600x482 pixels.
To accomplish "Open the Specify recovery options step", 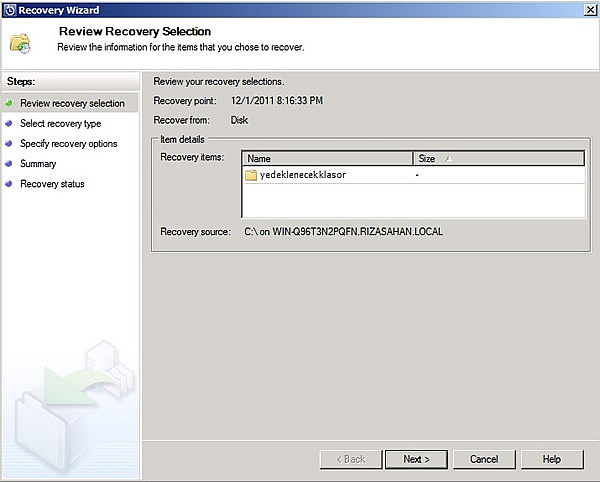I will [x=68, y=144].
